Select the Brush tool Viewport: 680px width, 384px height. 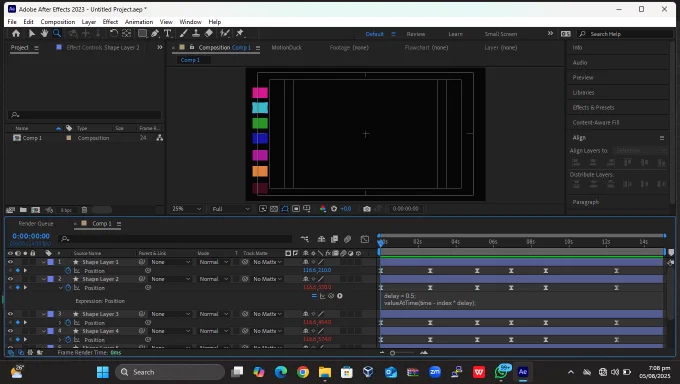[183, 33]
